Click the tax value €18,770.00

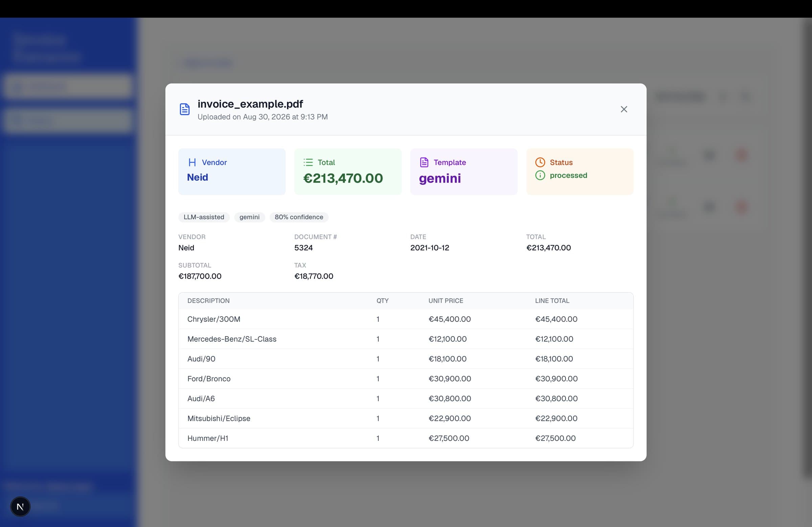click(314, 276)
